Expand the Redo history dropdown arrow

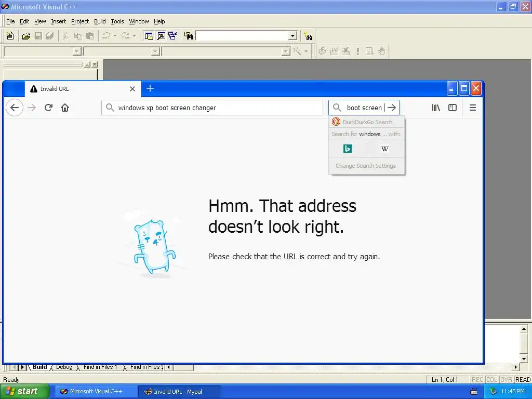pos(134,36)
